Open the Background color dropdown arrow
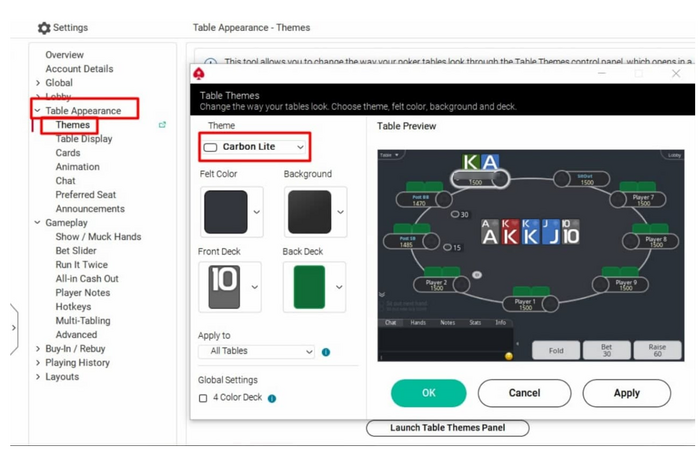700x458 pixels. pos(341,212)
